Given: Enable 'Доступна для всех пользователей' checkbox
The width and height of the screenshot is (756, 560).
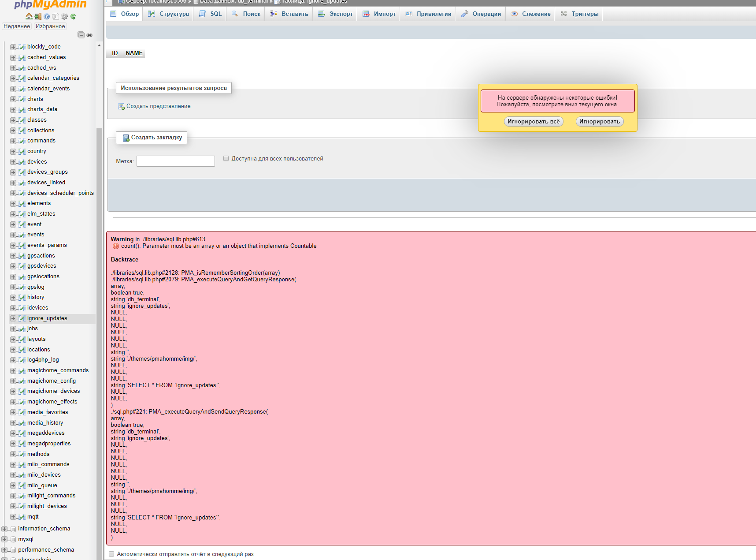Looking at the screenshot, I should pyautogui.click(x=226, y=159).
